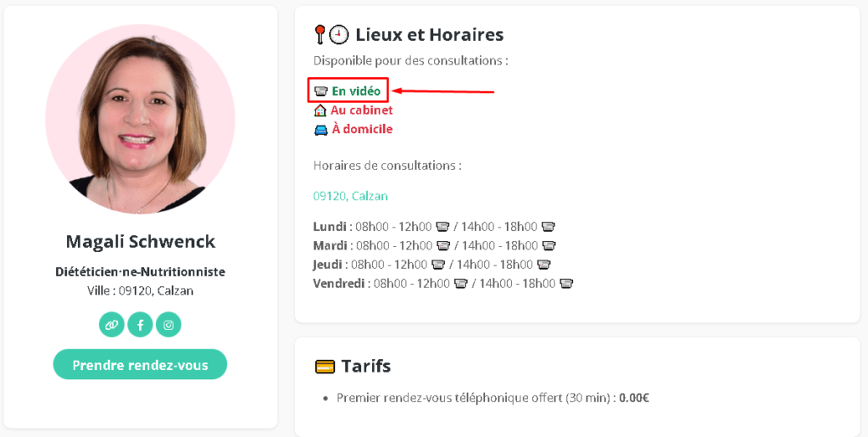Click the Tarifs section heading
The height and width of the screenshot is (437, 868).
click(x=366, y=366)
